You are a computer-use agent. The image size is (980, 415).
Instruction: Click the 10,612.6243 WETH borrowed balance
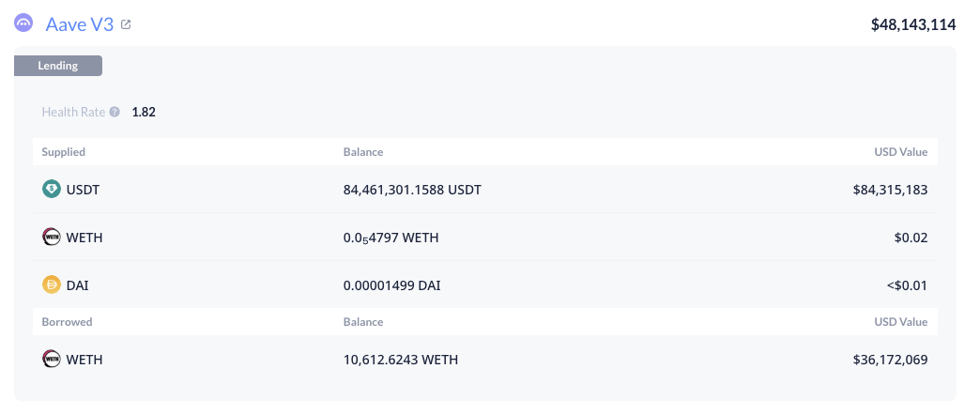pyautogui.click(x=401, y=360)
